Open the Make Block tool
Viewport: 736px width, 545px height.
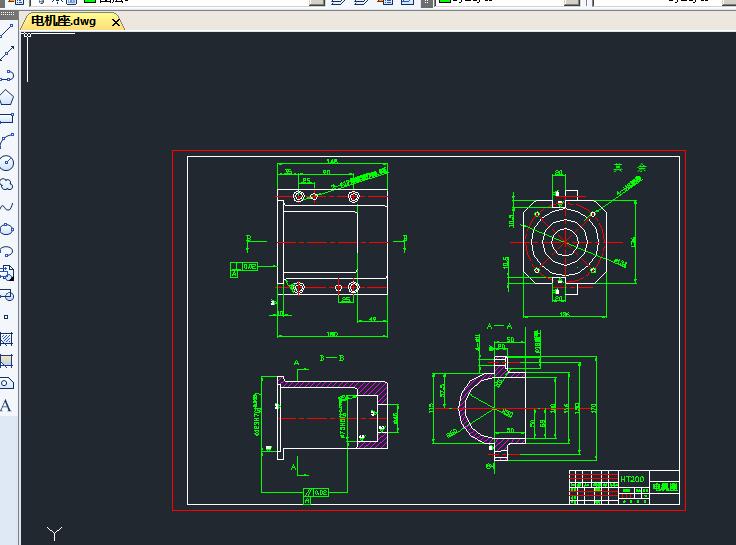click(7, 295)
